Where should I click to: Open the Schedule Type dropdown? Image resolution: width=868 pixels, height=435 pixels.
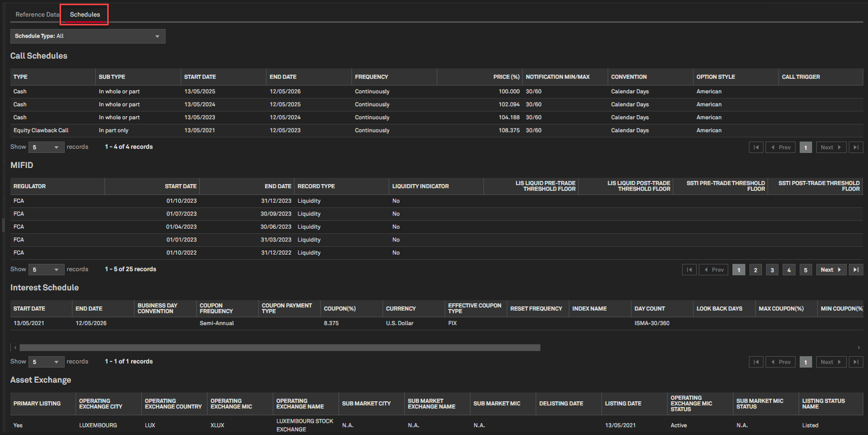click(88, 36)
